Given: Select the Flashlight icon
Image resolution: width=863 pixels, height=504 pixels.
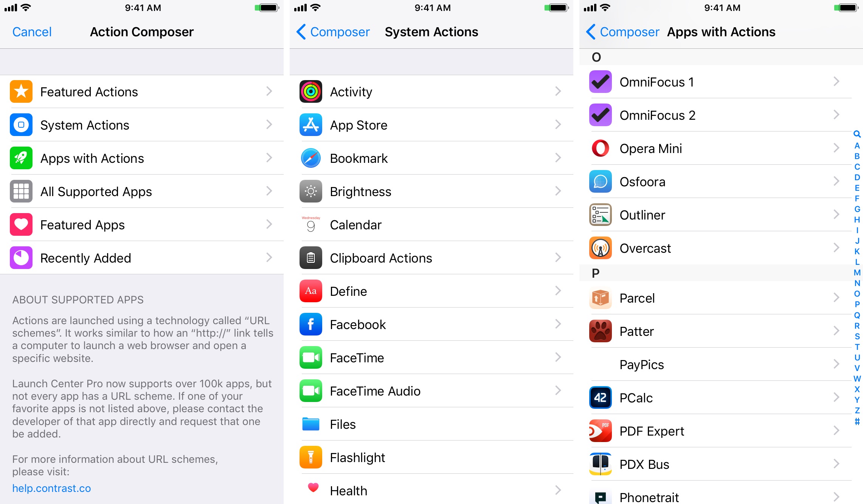Looking at the screenshot, I should (311, 457).
